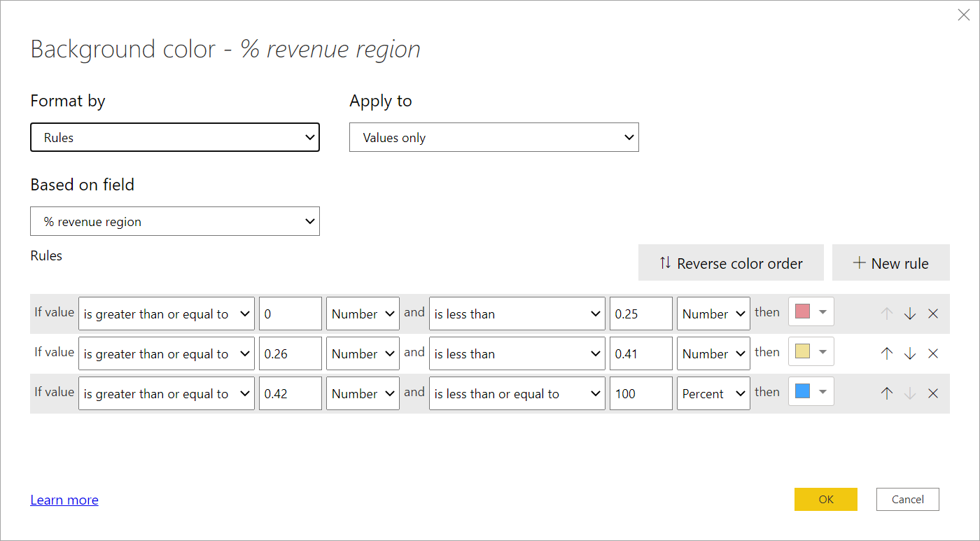This screenshot has height=541, width=980.
Task: Click the input field containing 100
Action: 641,393
